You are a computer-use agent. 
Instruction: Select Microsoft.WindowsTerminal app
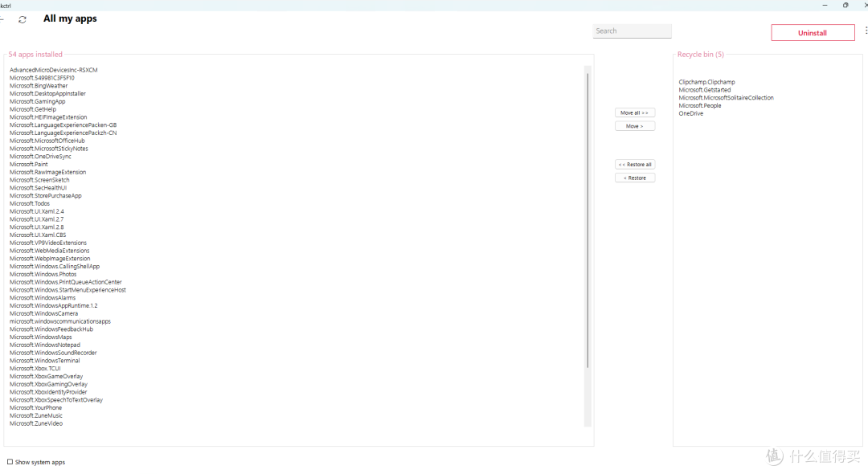click(x=45, y=361)
